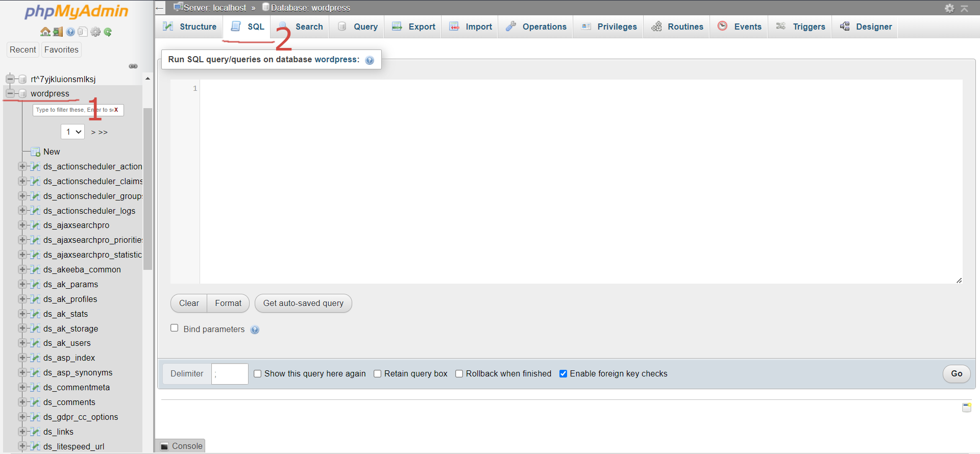The image size is (980, 454).
Task: Collapse the navigation panel arrow button
Action: pyautogui.click(x=160, y=8)
